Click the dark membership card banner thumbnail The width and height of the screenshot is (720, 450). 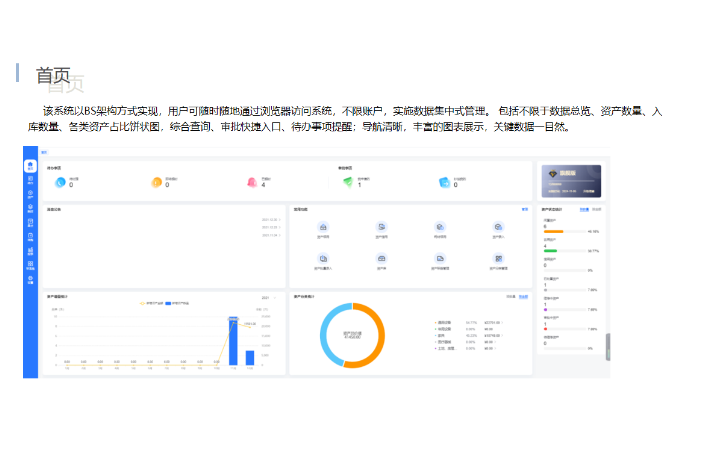tap(571, 180)
